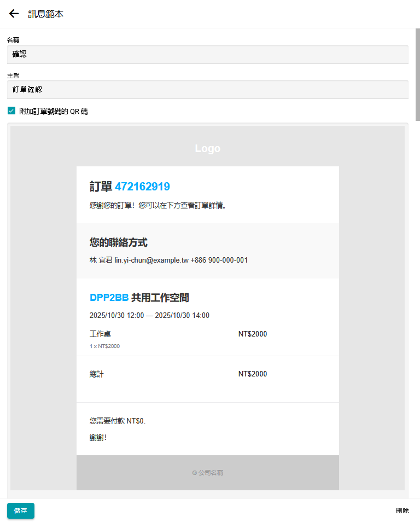Click the 感謝您的訂單 message line

click(157, 206)
